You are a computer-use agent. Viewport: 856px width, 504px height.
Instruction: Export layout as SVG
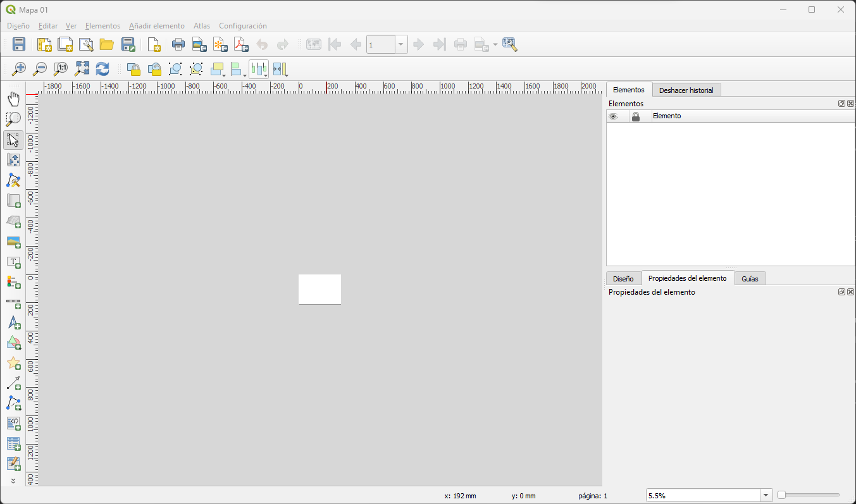pos(220,44)
